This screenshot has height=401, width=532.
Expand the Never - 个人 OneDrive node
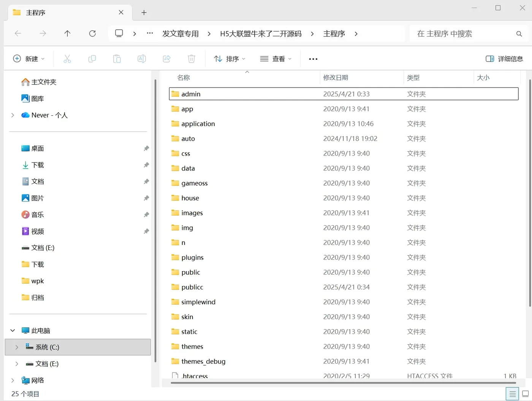point(13,115)
